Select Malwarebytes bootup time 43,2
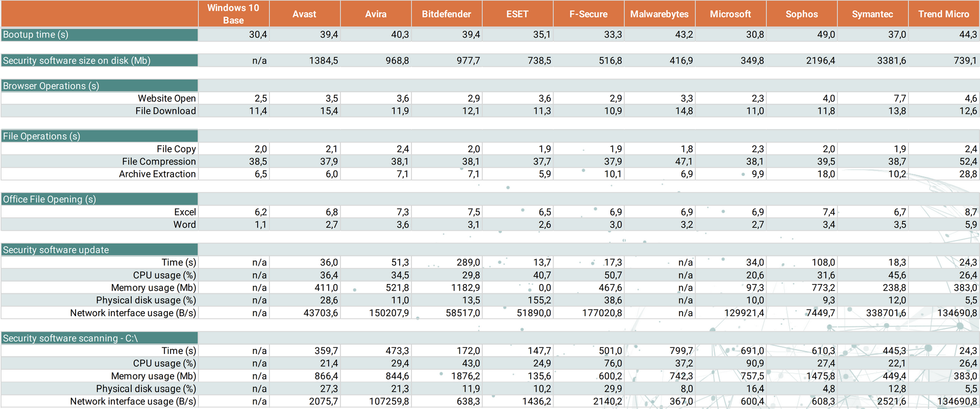The width and height of the screenshot is (980, 409). [x=684, y=35]
